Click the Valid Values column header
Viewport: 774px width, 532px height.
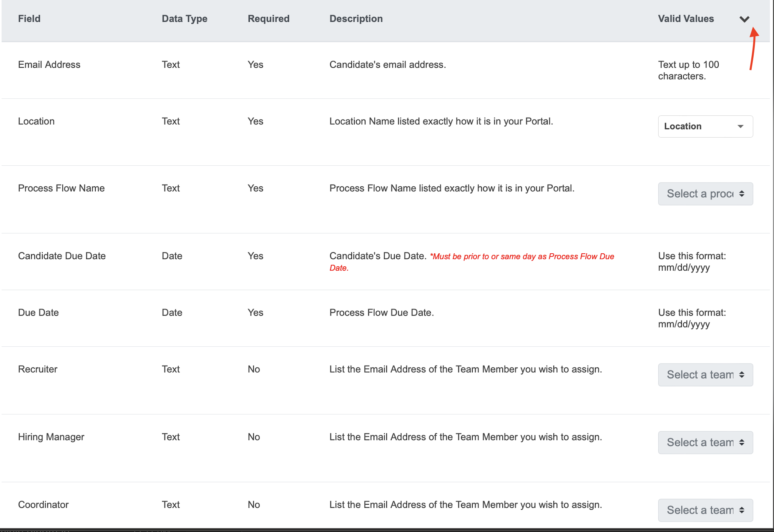click(686, 19)
